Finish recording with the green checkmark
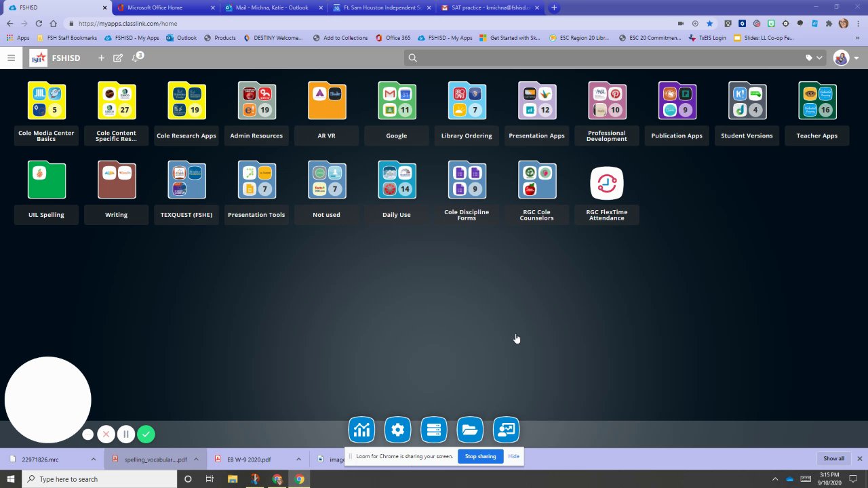868x488 pixels. coord(146,434)
